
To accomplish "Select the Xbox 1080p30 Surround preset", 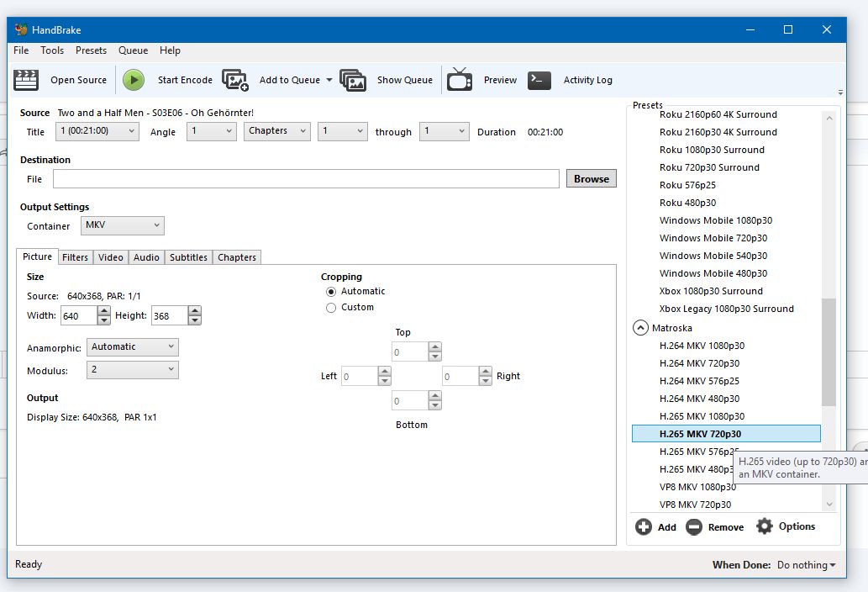I will 711,291.
